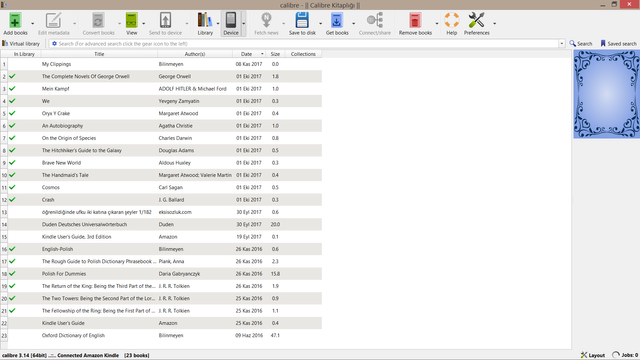Click the Layout button
640x360 pixels.
point(593,355)
